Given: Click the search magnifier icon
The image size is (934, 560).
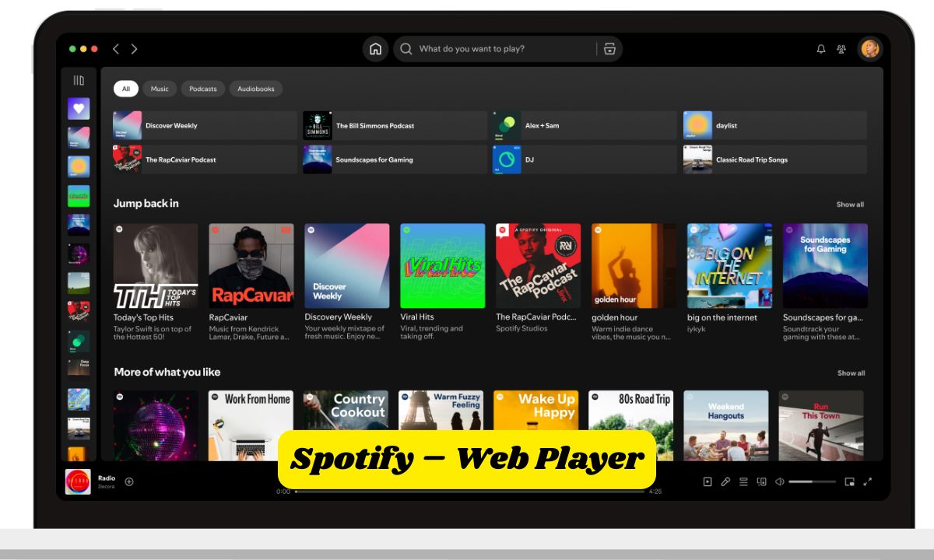Looking at the screenshot, I should tap(406, 49).
